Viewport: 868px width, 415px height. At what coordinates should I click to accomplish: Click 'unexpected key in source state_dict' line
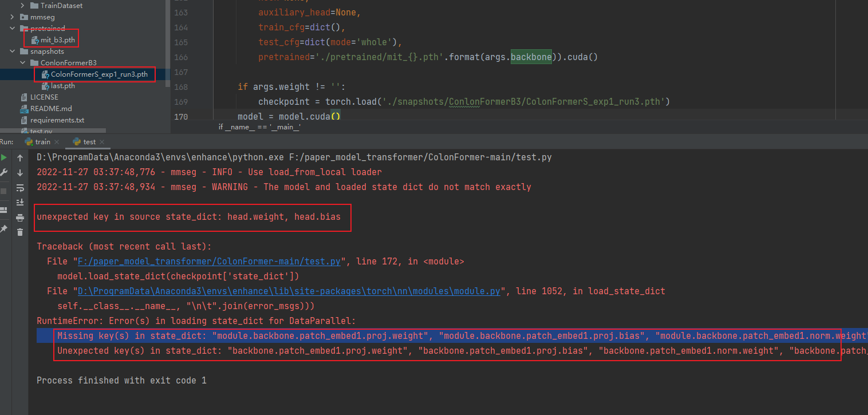[x=188, y=217]
